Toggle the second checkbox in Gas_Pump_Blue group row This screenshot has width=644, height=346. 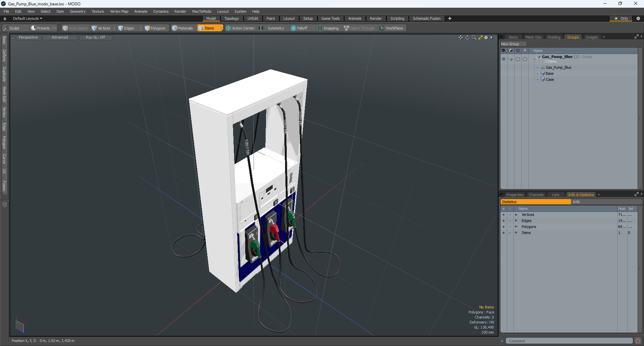click(525, 59)
